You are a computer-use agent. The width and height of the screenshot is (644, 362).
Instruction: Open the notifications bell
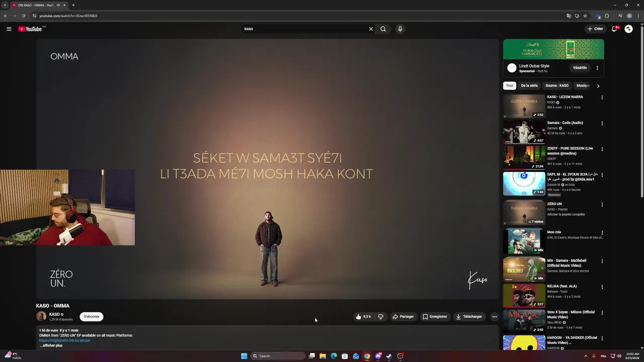click(614, 29)
